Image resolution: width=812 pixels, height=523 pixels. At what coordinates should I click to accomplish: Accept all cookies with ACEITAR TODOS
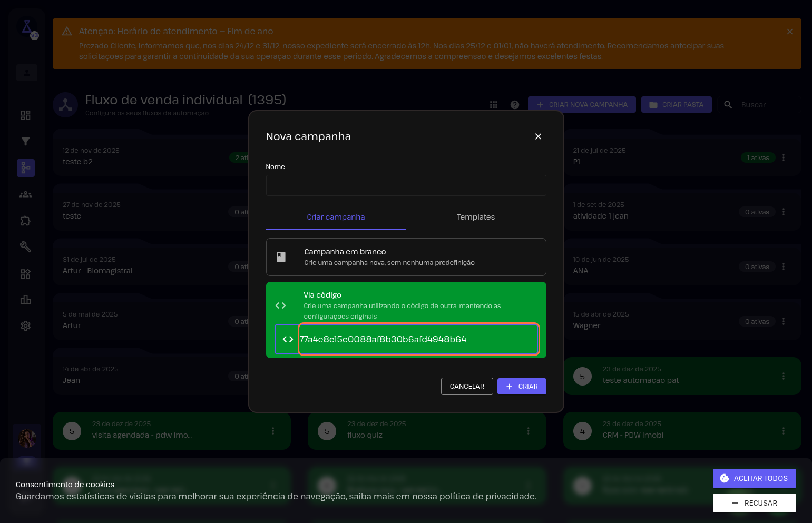[x=754, y=478]
